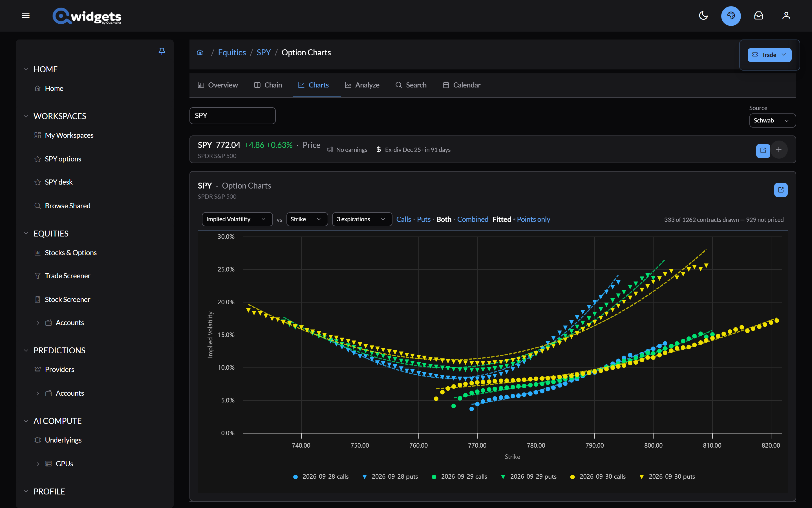Go to Equities breadcrumb link
The image size is (812, 508).
tap(232, 52)
